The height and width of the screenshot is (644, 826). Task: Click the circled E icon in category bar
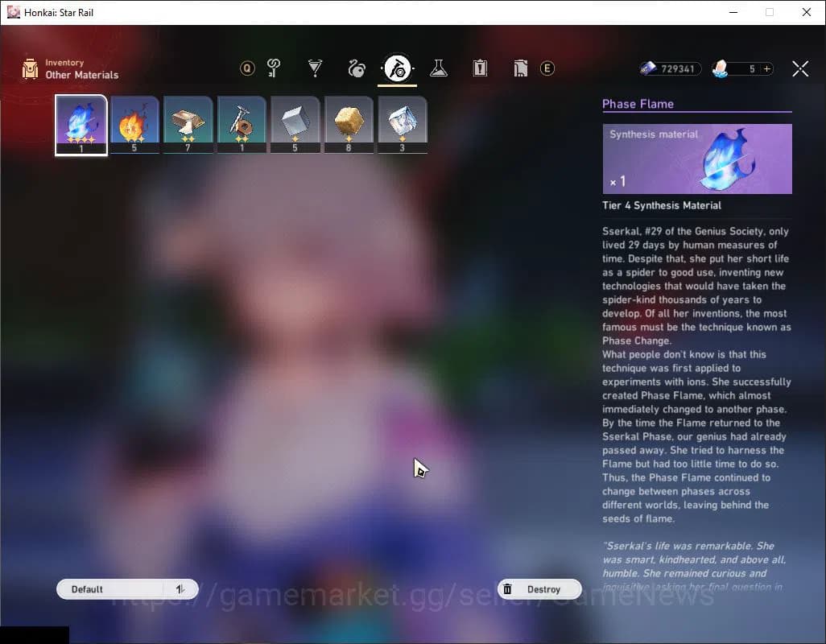coord(548,68)
